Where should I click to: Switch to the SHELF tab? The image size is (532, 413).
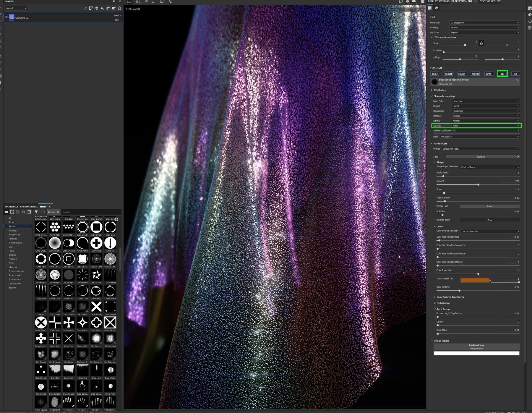click(x=43, y=206)
